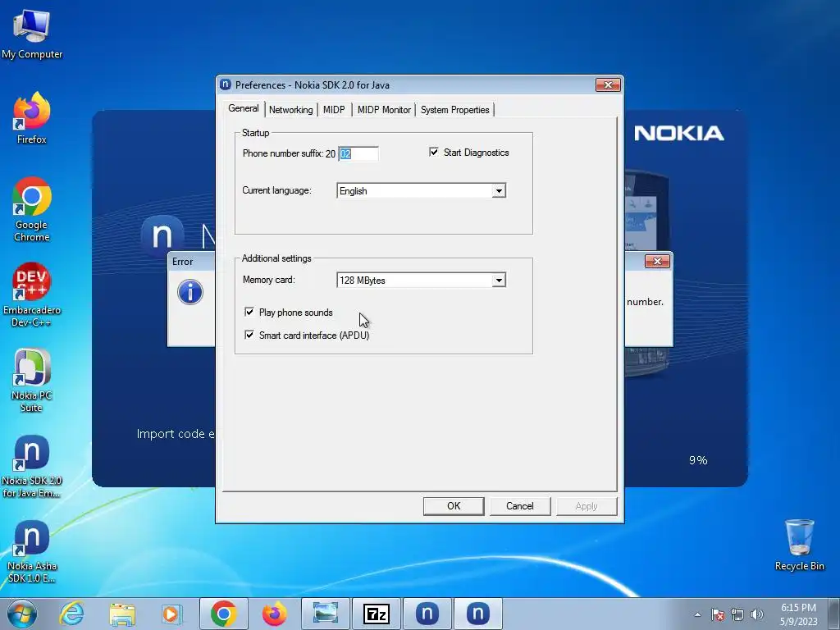Click the Show desktop strip
Viewport: 840px width, 630px height.
(834, 614)
